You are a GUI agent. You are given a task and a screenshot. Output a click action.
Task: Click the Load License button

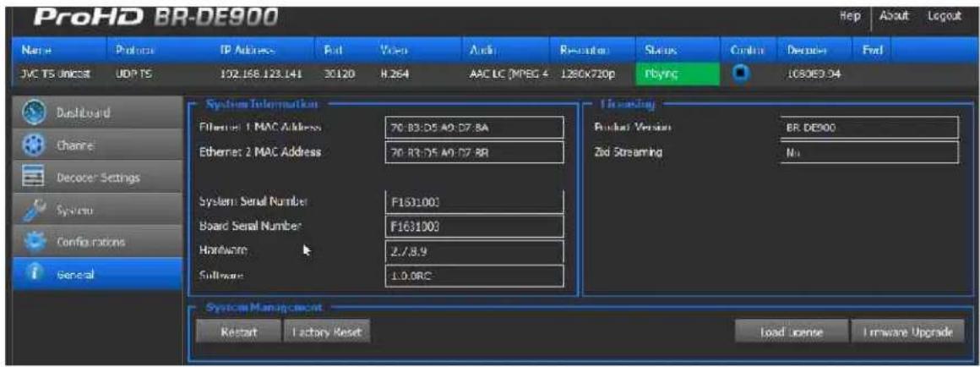pyautogui.click(x=791, y=331)
